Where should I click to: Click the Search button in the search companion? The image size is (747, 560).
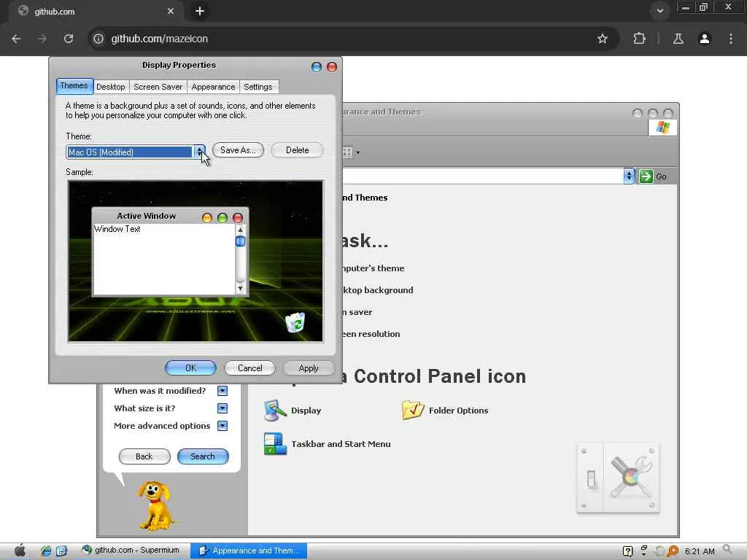[203, 456]
